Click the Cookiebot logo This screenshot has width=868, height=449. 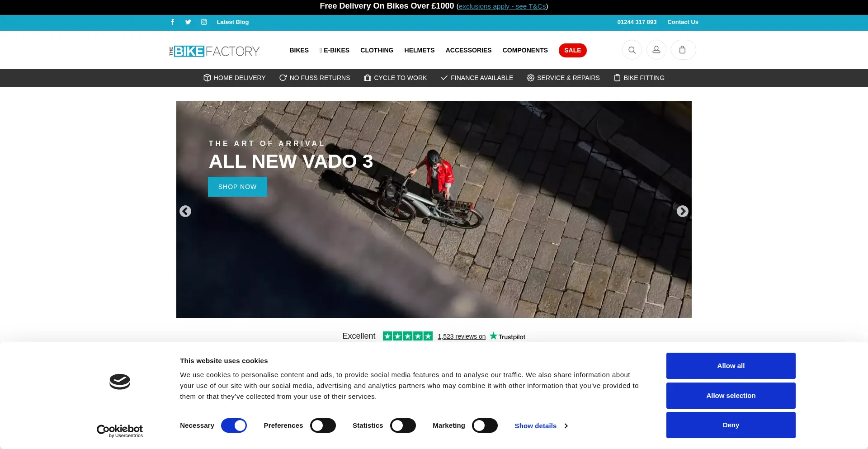[x=120, y=431]
